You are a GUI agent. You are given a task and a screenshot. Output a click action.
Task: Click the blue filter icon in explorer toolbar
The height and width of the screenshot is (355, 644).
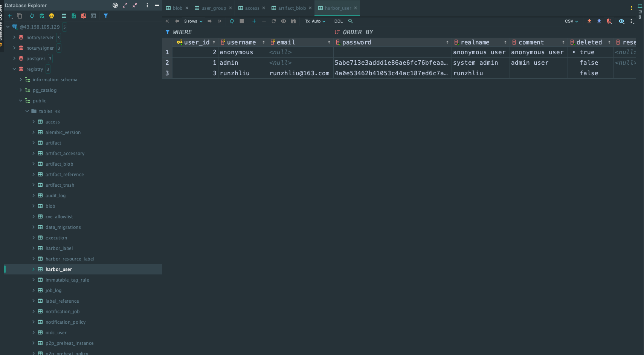click(106, 16)
